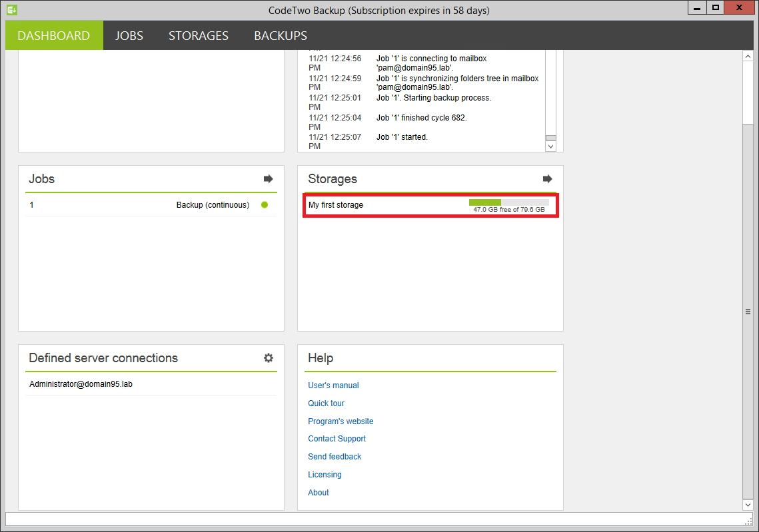The image size is (759, 532).
Task: Click the Storages panel arrow icon
Action: [547, 179]
